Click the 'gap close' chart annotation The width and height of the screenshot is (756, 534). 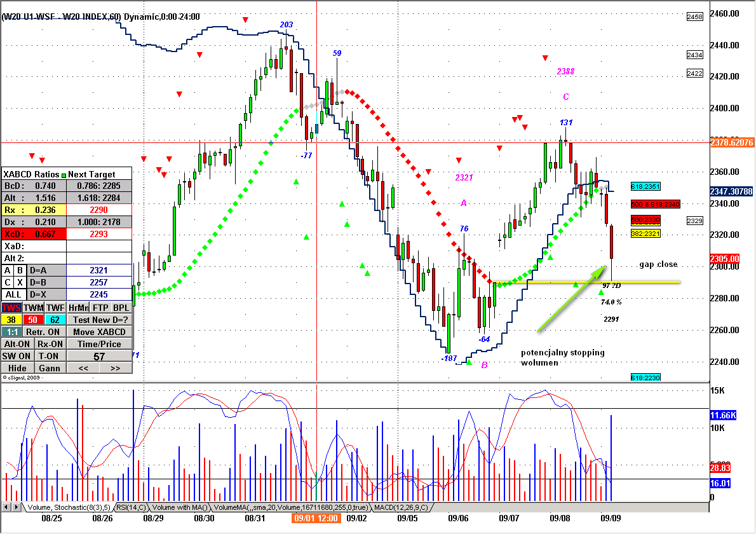659,264
